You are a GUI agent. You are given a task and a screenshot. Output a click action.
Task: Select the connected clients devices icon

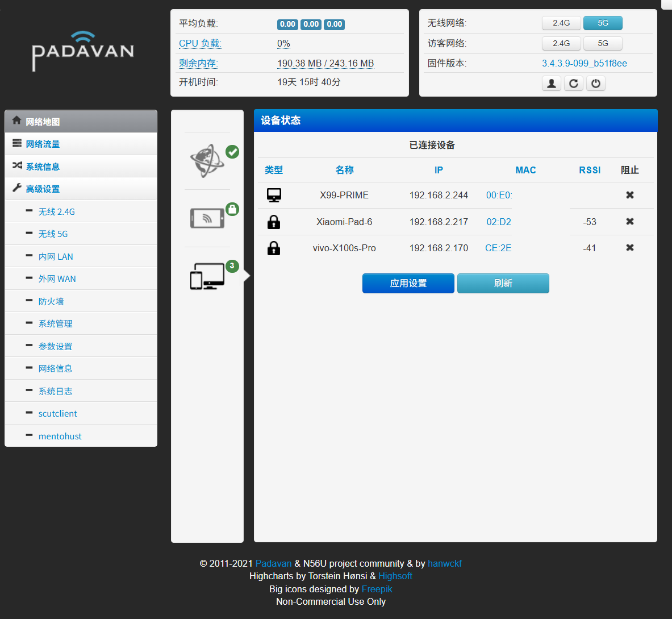coord(207,276)
